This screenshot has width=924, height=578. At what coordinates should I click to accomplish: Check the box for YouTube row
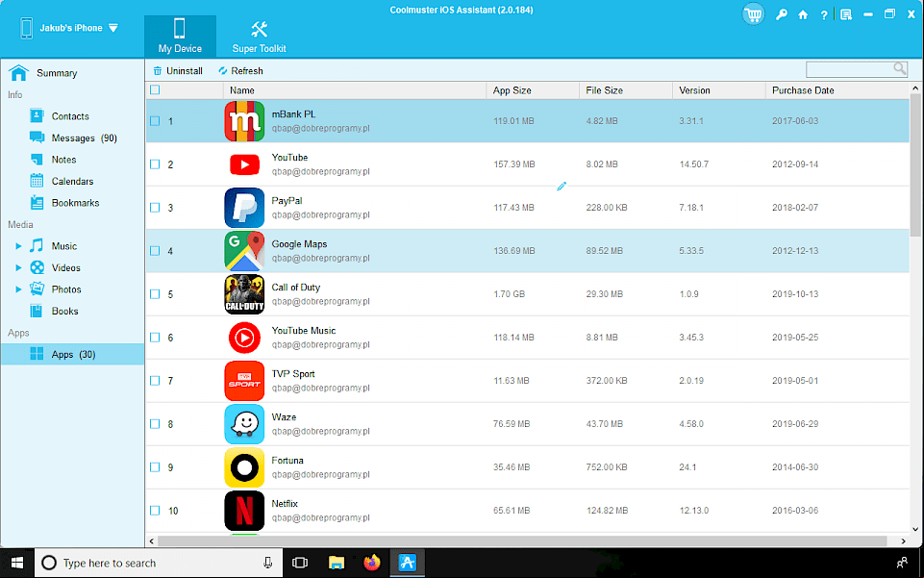pos(155,164)
